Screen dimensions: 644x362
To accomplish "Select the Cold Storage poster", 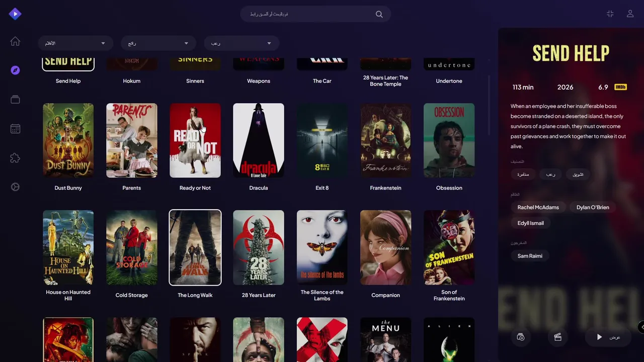I will [x=132, y=247].
